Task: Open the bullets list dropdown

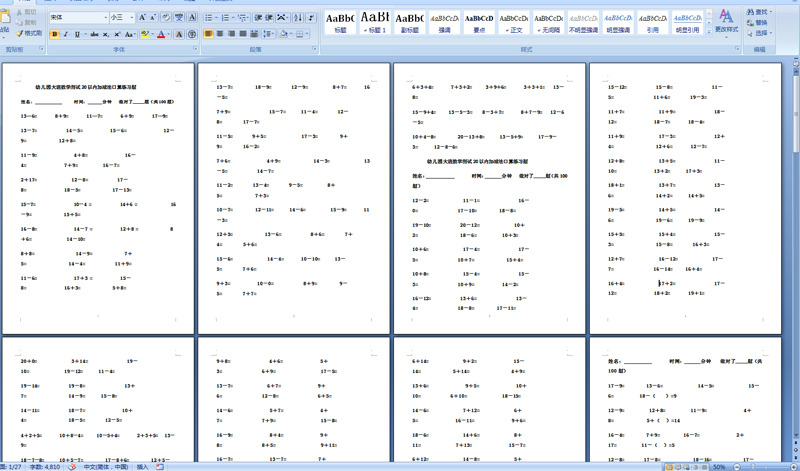Action: [x=217, y=18]
